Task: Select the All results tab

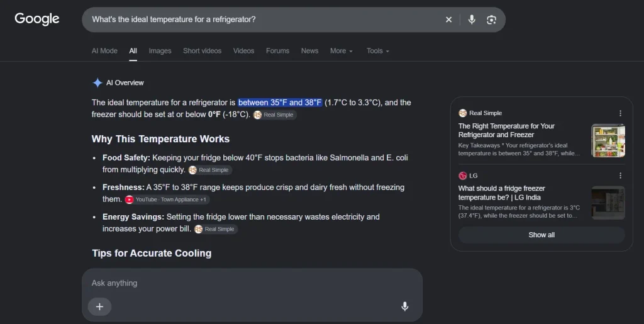Action: (133, 51)
